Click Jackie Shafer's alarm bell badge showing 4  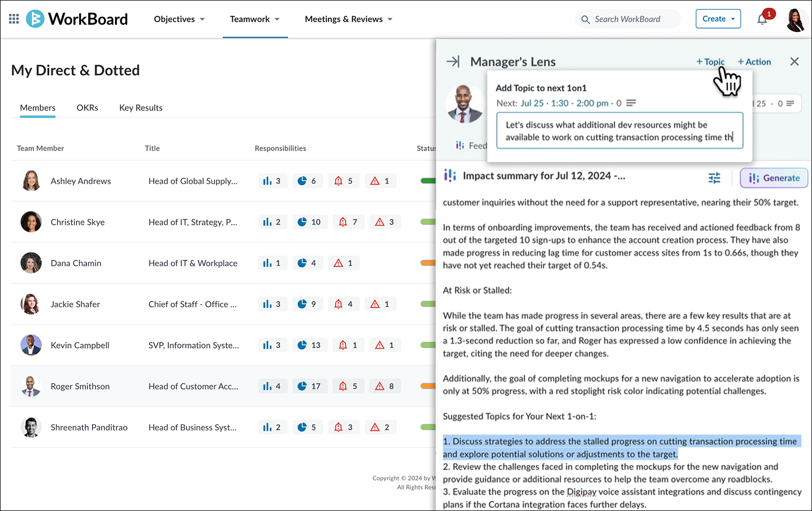(x=344, y=304)
